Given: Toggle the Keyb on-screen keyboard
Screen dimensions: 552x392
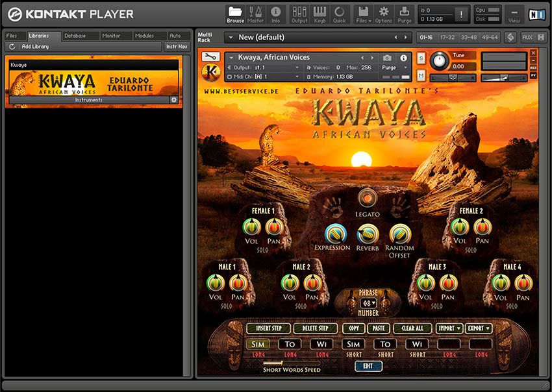Looking at the screenshot, I should [320, 15].
